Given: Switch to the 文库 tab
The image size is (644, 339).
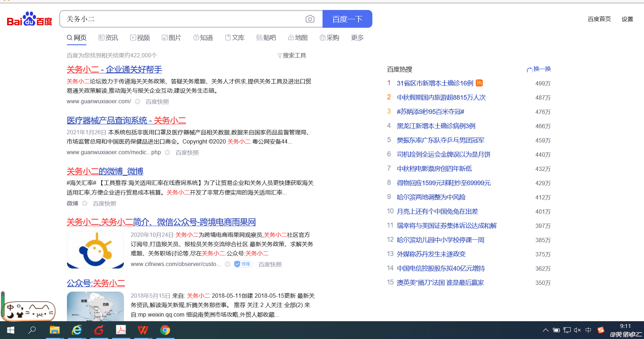Looking at the screenshot, I should point(235,38).
